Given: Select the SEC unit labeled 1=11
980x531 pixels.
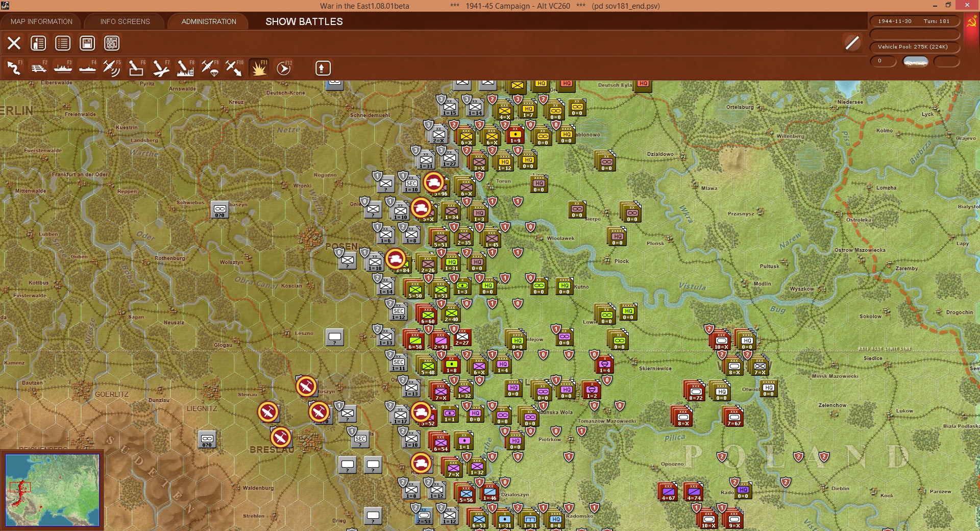Looking at the screenshot, I should pos(399,362).
